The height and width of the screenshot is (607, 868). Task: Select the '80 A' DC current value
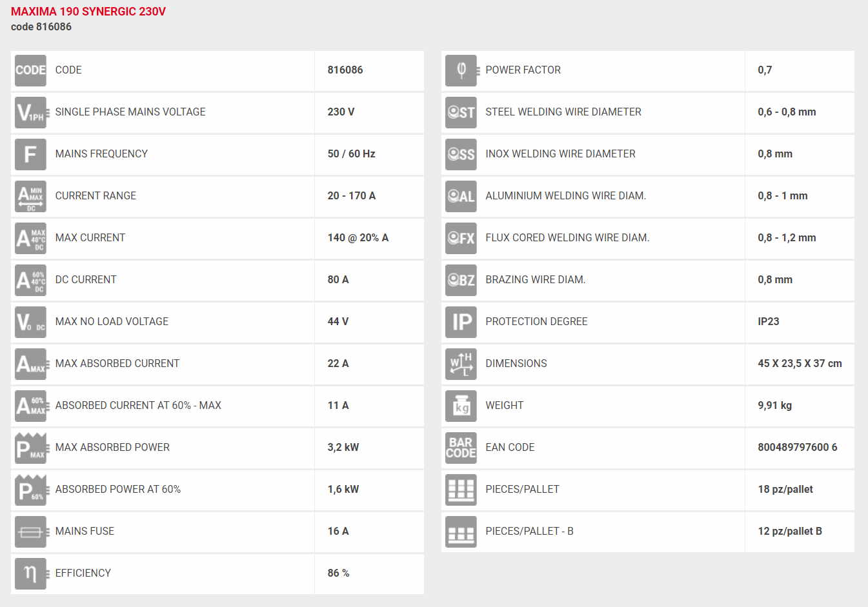338,280
